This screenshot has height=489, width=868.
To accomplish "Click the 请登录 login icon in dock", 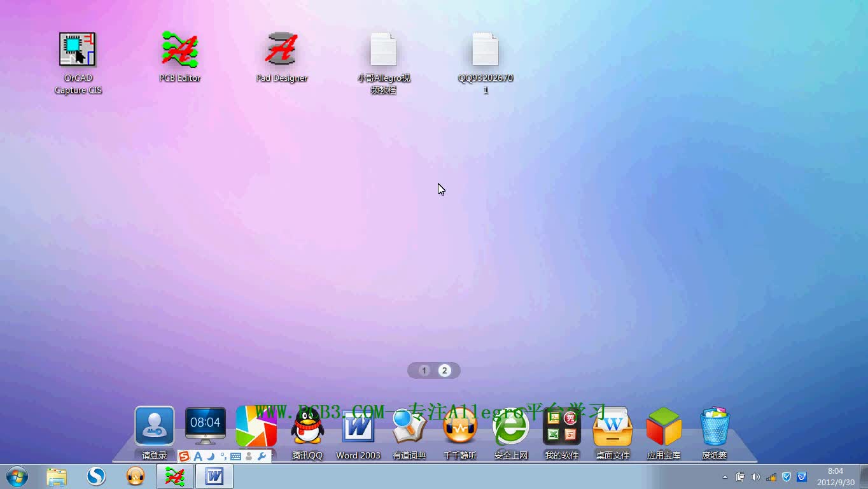I will (x=155, y=426).
